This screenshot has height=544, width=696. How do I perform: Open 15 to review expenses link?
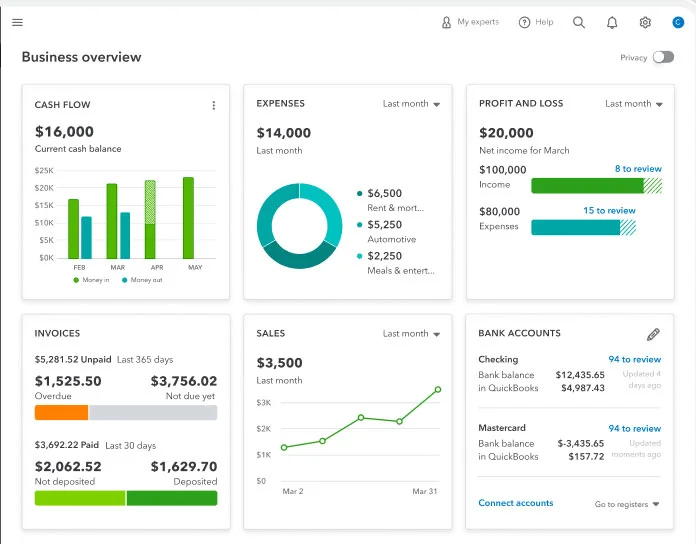[609, 211]
